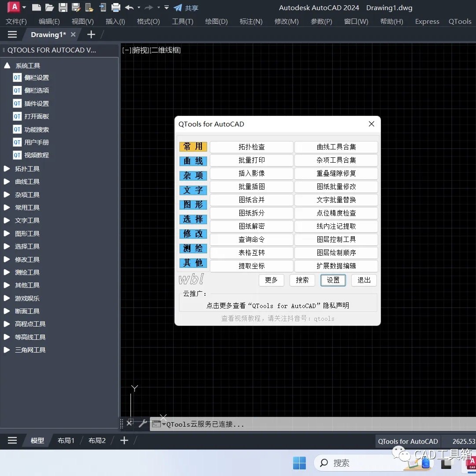
Task: Switch to the 曲 线 category
Action: click(x=193, y=161)
